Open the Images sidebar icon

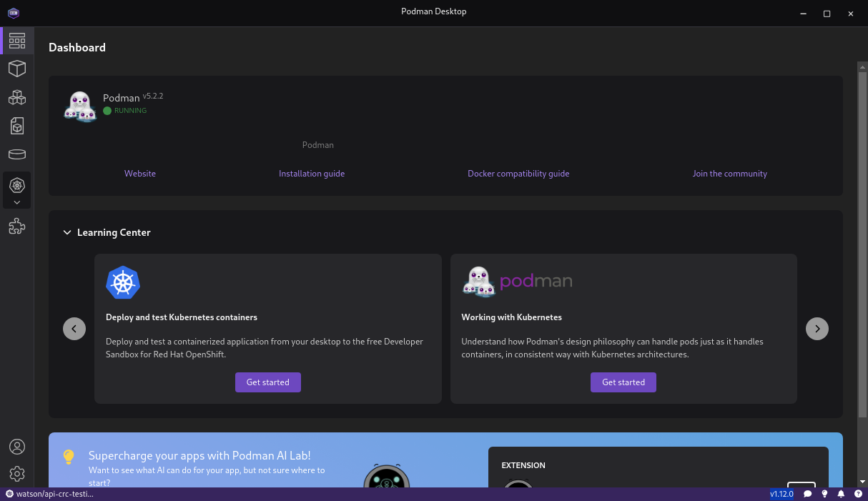pyautogui.click(x=17, y=126)
